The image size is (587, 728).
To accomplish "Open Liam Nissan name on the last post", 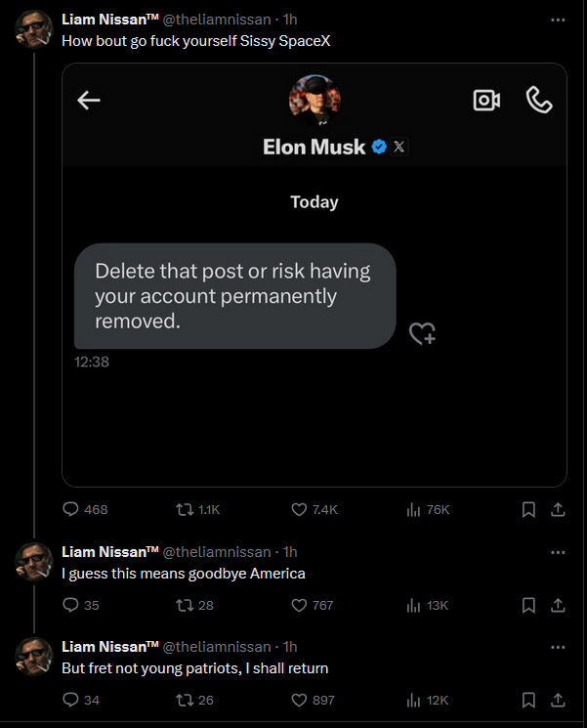I will tap(109, 647).
